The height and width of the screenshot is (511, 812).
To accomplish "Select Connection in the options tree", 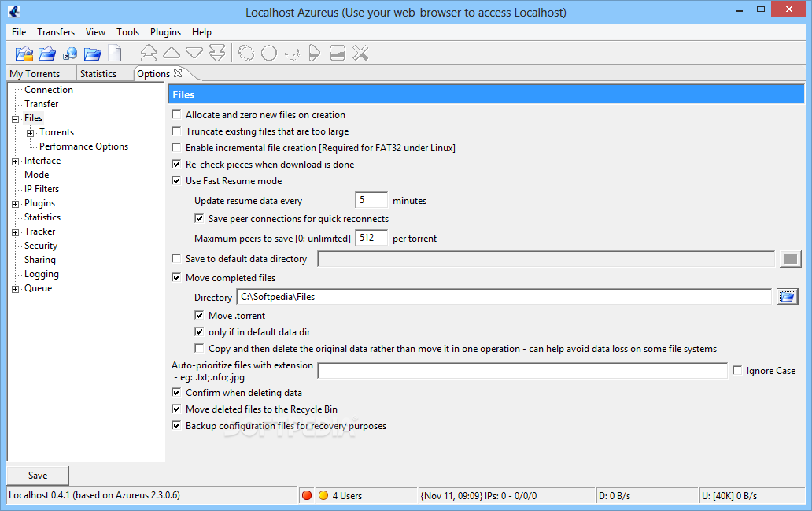I will (x=49, y=90).
